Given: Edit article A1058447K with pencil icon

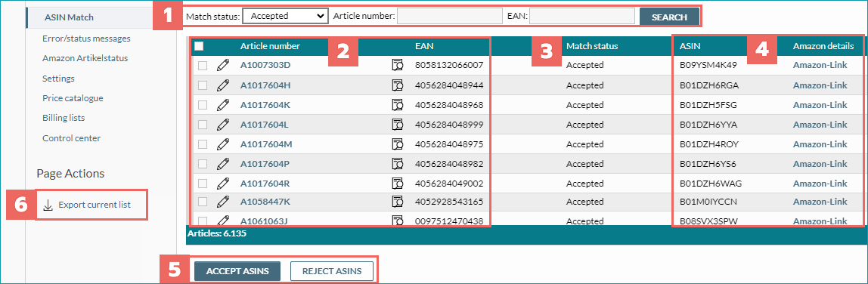Looking at the screenshot, I should tap(222, 201).
